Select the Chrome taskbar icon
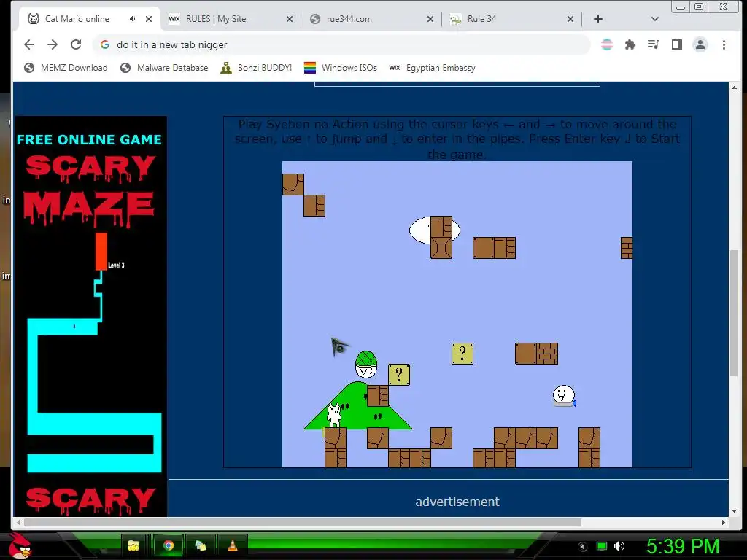This screenshot has width=747, height=560. [x=169, y=545]
